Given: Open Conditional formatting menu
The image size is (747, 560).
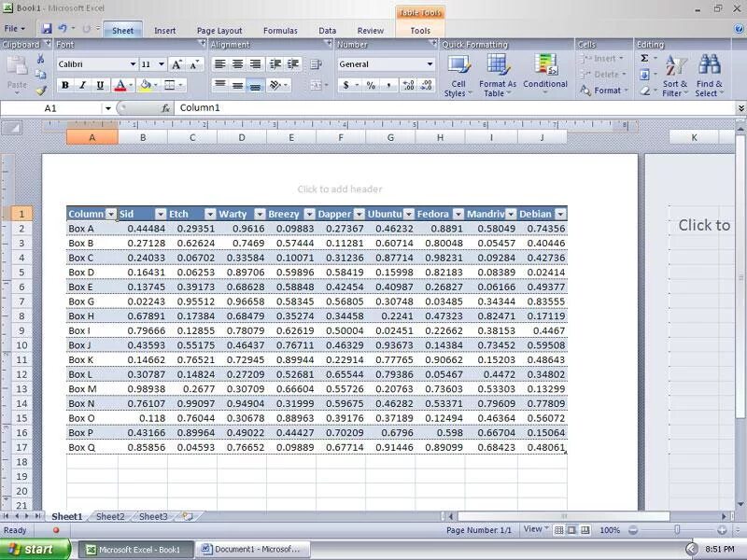Looking at the screenshot, I should tap(545, 73).
